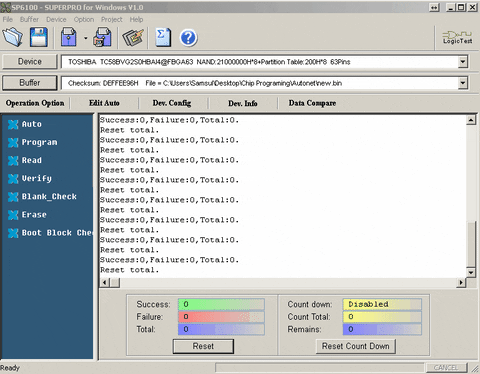
Task: Expand the Checksum file path dropdown
Action: (463, 83)
